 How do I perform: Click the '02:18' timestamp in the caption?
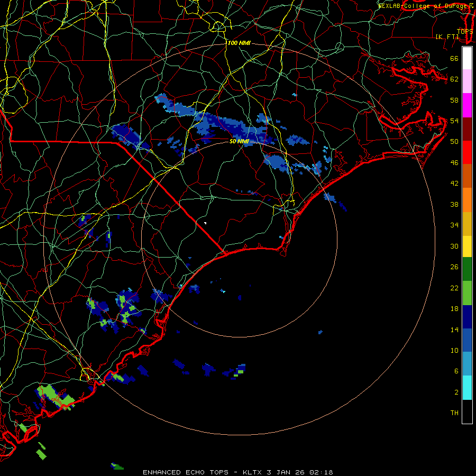tap(321, 472)
